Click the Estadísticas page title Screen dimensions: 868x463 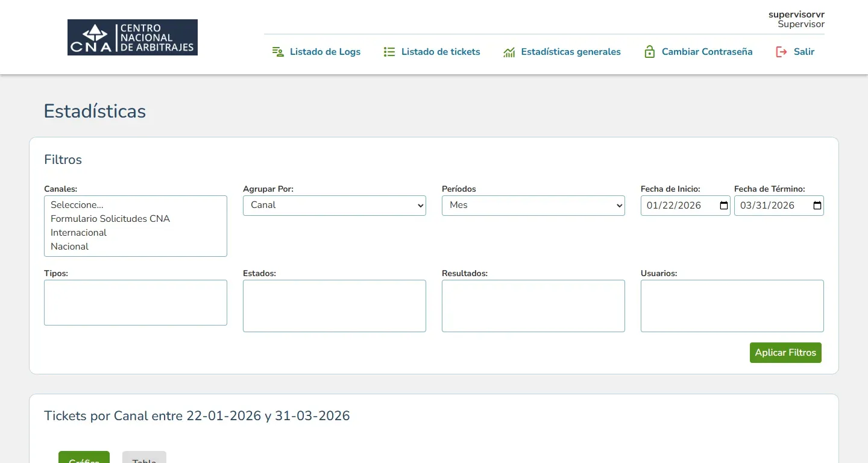[95, 112]
